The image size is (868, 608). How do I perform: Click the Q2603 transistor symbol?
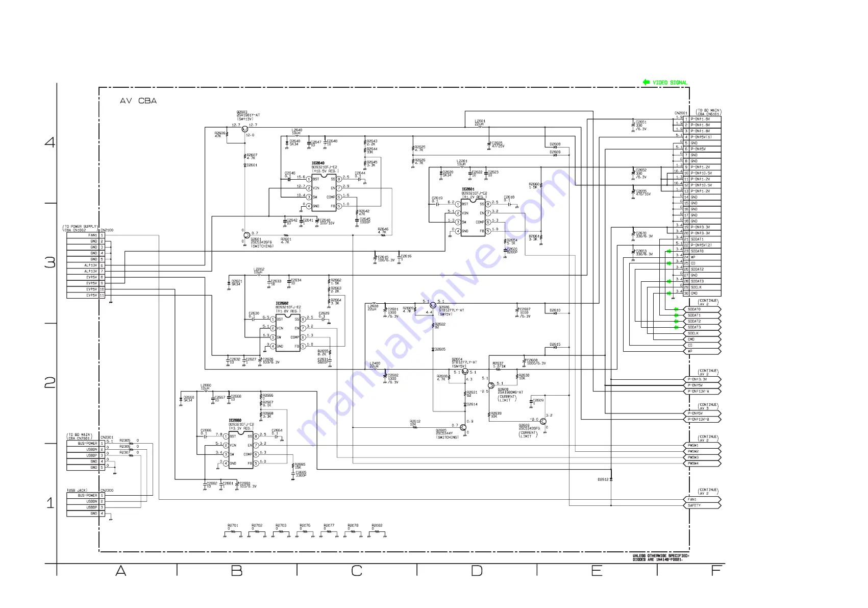coord(244,129)
